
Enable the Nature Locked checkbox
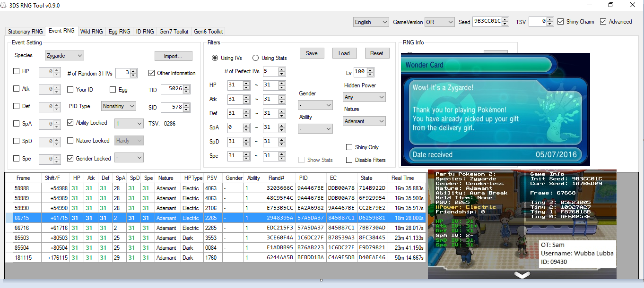[x=70, y=141]
